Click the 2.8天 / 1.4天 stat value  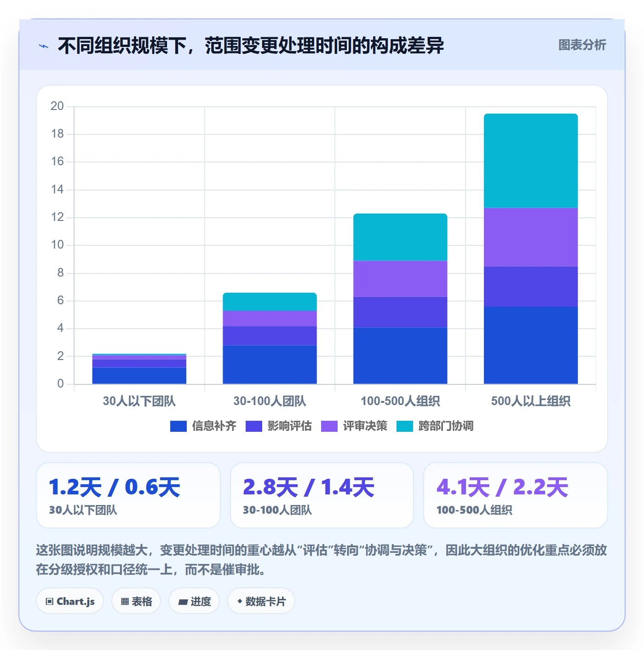click(309, 487)
